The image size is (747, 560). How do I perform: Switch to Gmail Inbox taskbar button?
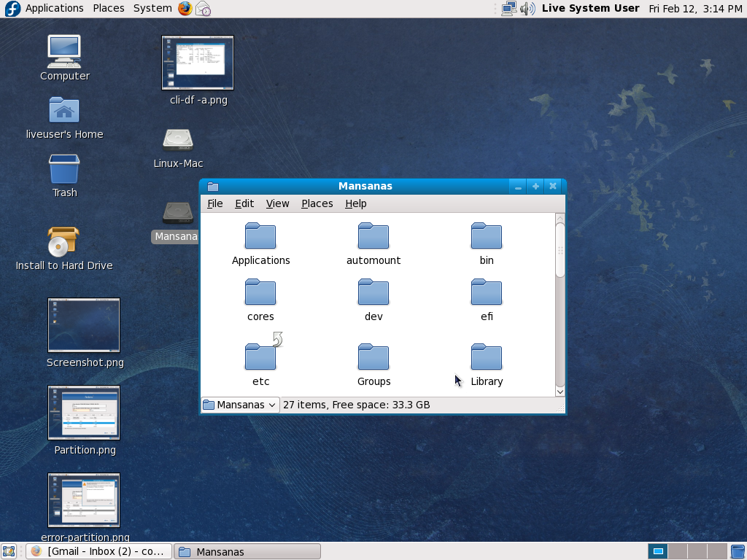(98, 551)
